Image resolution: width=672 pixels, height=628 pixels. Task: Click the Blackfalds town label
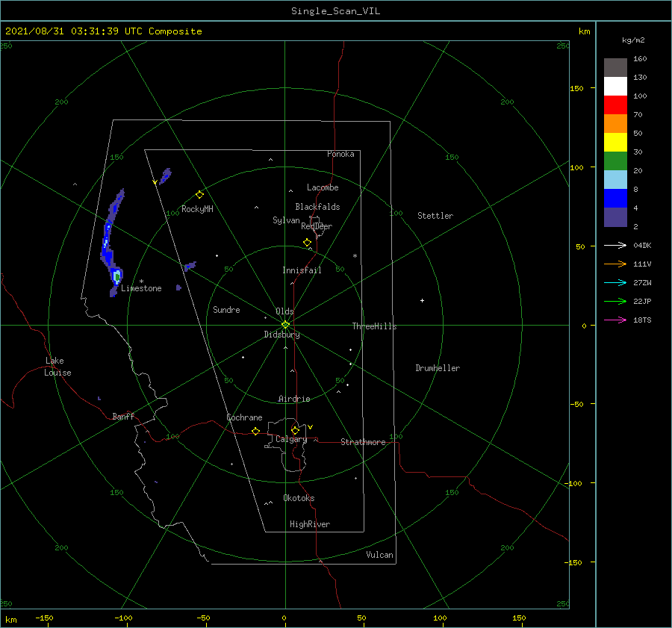(x=317, y=207)
